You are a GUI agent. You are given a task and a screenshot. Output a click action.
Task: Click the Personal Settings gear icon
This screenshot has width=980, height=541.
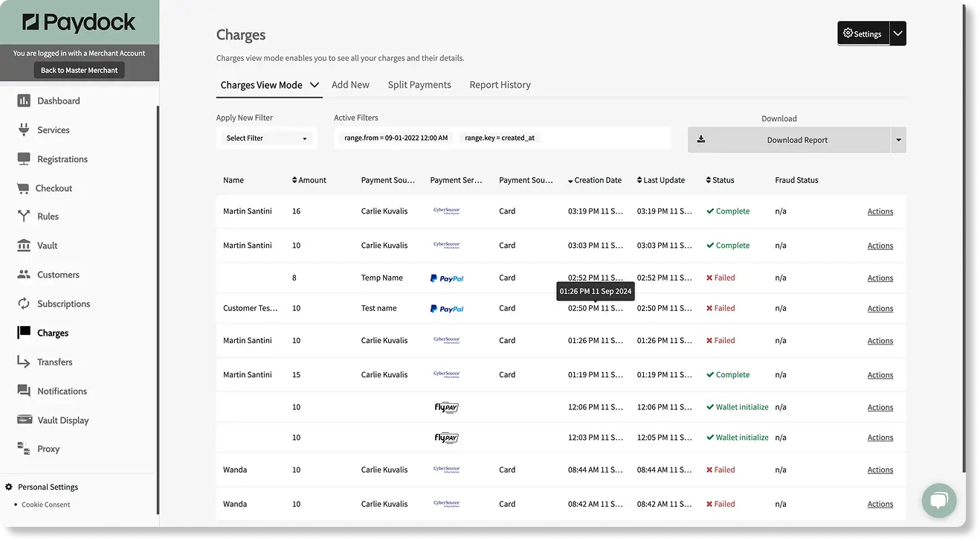click(9, 487)
